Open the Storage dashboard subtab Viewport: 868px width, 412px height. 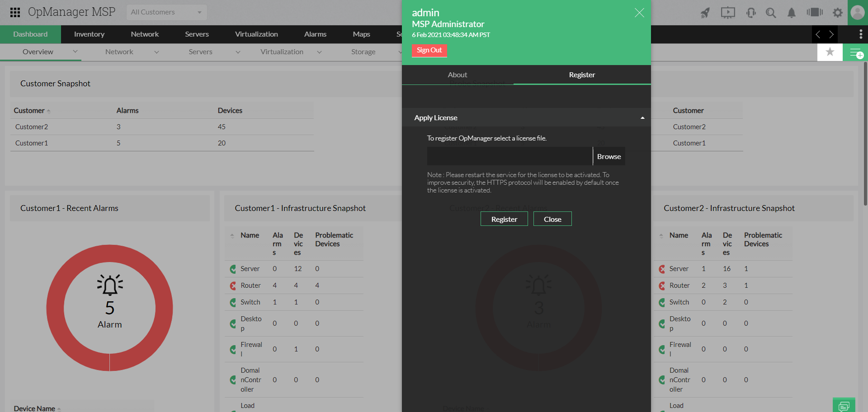pos(363,52)
